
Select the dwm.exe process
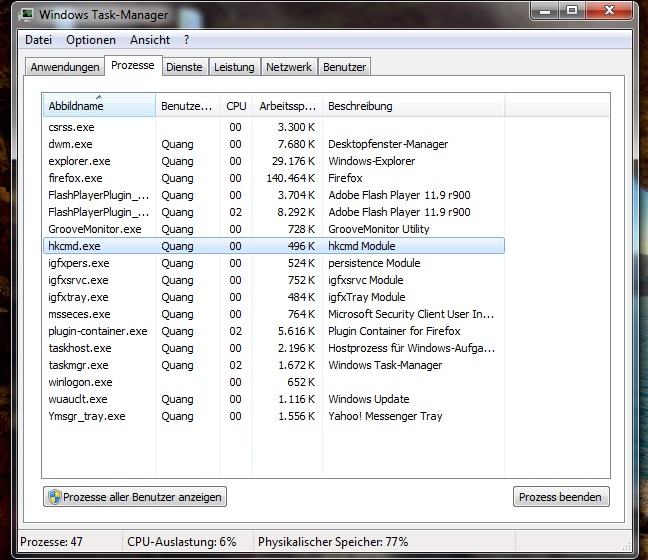[274, 144]
